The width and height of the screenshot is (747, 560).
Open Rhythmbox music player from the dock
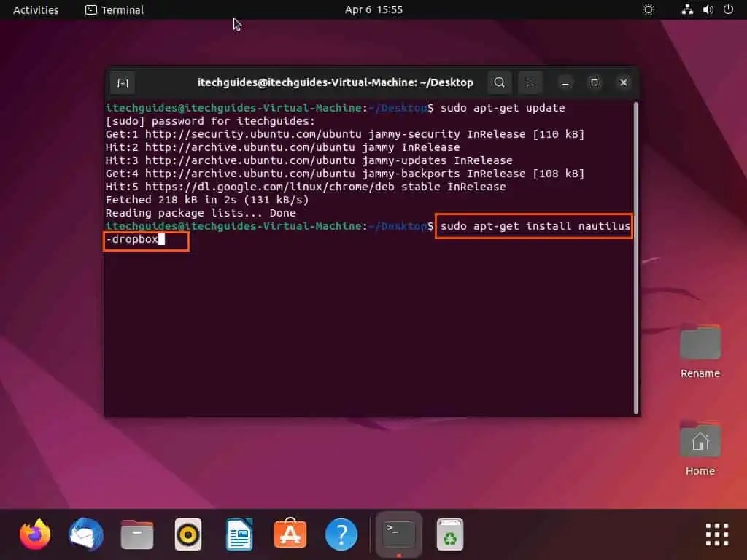(x=187, y=534)
